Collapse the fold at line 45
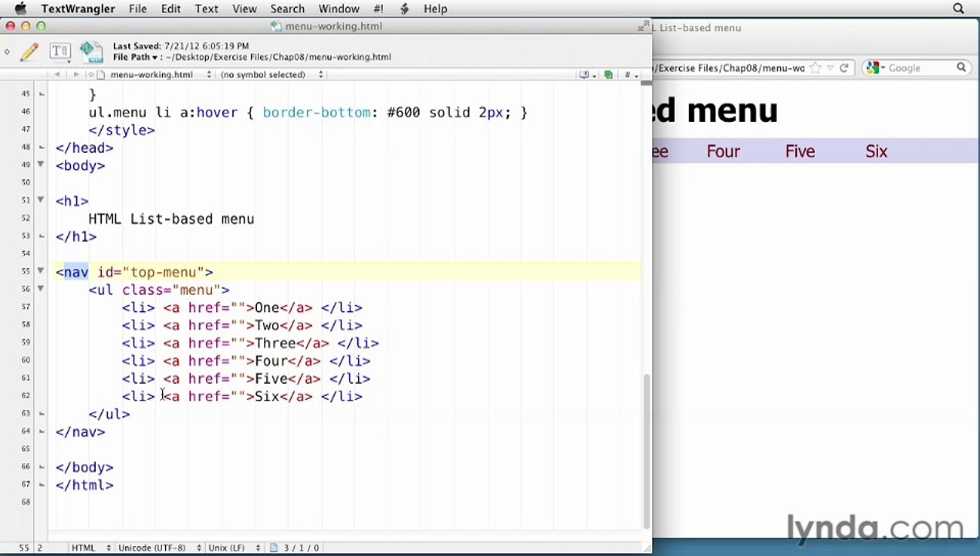 coord(41,94)
